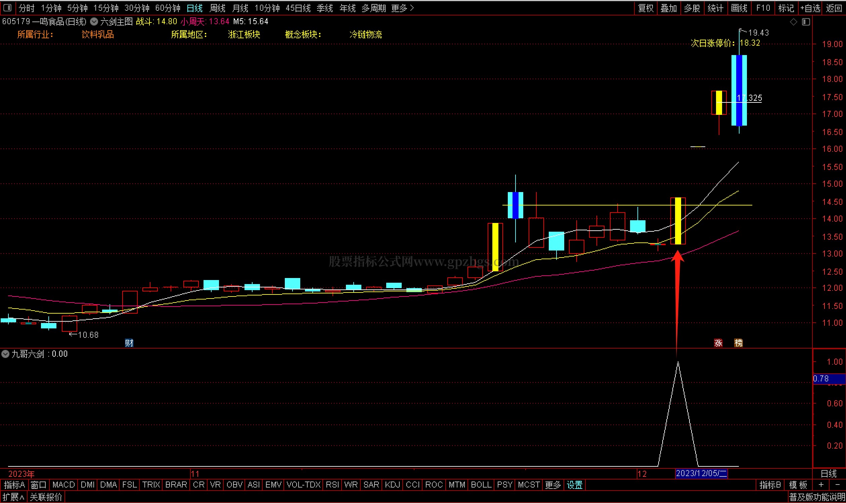Image resolution: width=846 pixels, height=504 pixels.
Task: Select the 60分钟 period tab
Action: 168,8
